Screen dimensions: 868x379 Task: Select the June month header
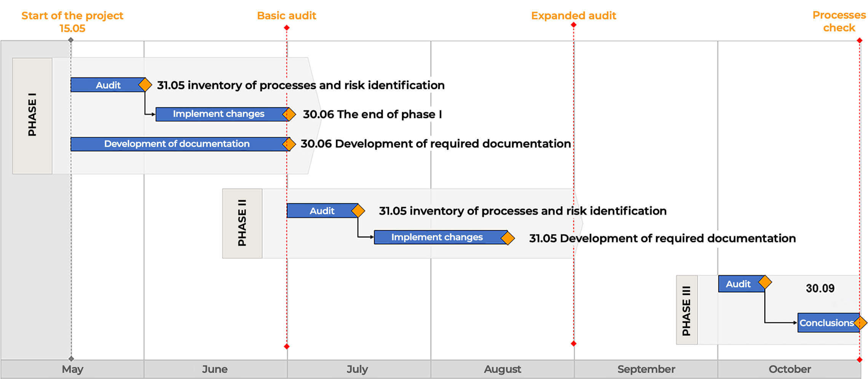pos(215,369)
